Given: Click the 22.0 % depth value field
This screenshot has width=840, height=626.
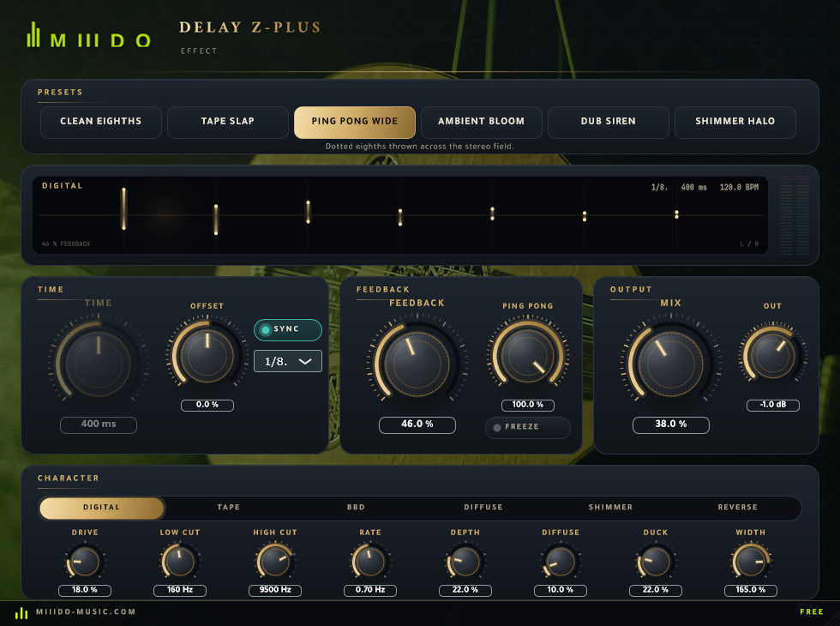Looking at the screenshot, I should [x=465, y=590].
